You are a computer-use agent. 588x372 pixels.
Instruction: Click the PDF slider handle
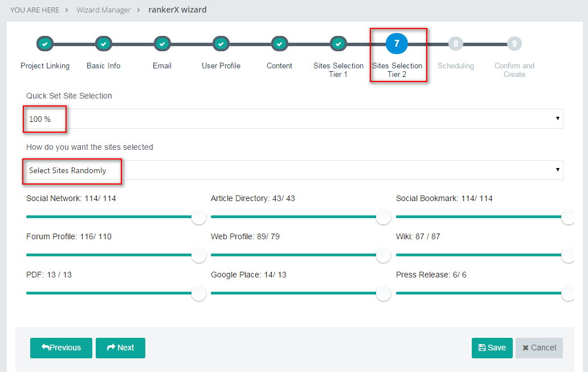199,293
